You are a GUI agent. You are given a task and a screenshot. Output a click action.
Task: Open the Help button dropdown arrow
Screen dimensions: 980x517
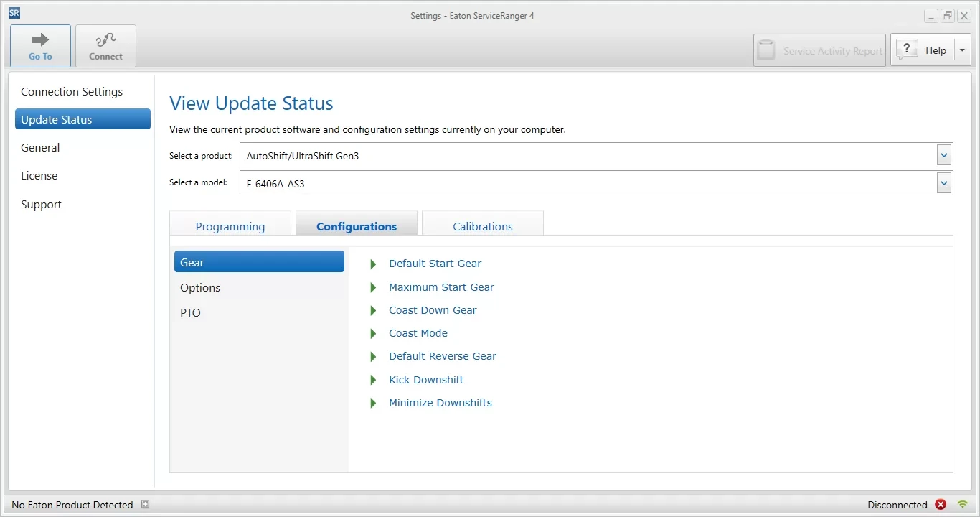pyautogui.click(x=962, y=50)
